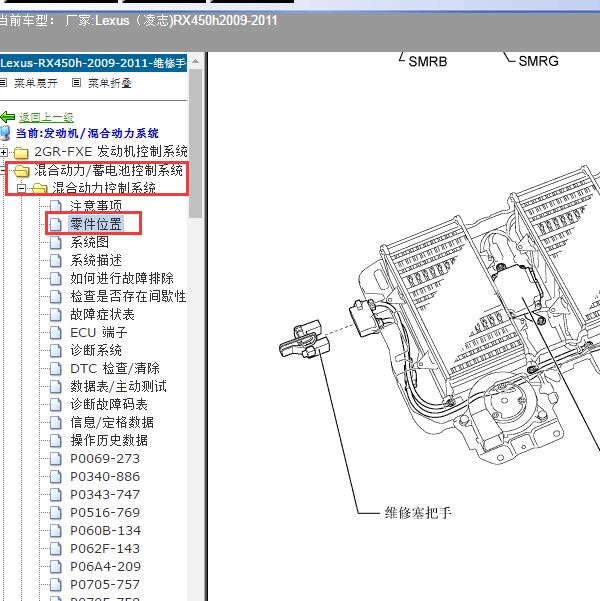Open the ECU 端子 page
Viewport: 600px width, 601px height.
pos(99,332)
